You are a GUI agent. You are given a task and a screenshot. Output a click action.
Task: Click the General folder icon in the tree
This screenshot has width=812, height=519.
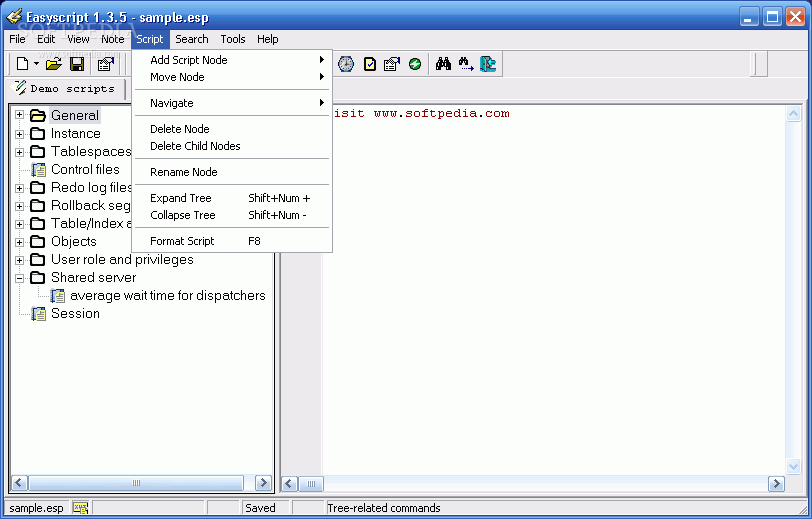38,116
